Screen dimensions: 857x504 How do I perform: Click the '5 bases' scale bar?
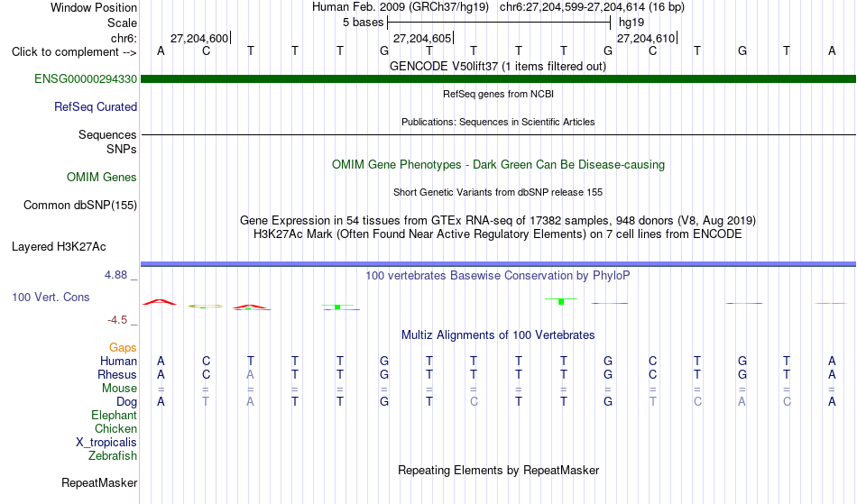click(x=499, y=23)
